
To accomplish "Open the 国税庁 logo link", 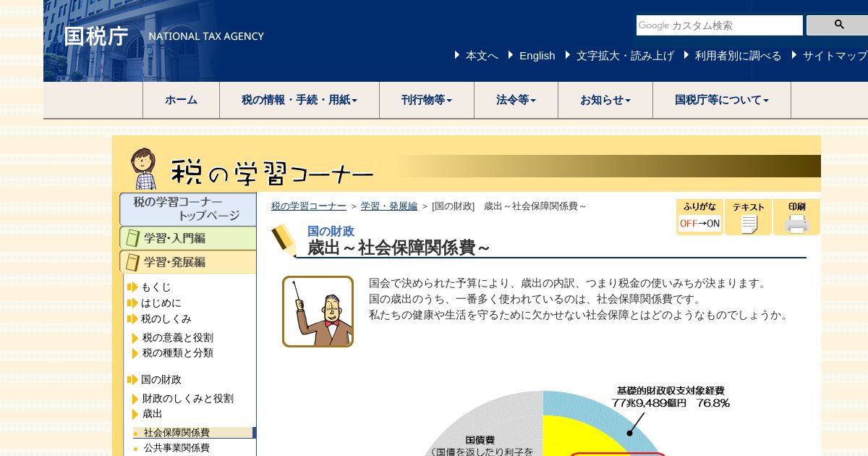I will [x=96, y=36].
